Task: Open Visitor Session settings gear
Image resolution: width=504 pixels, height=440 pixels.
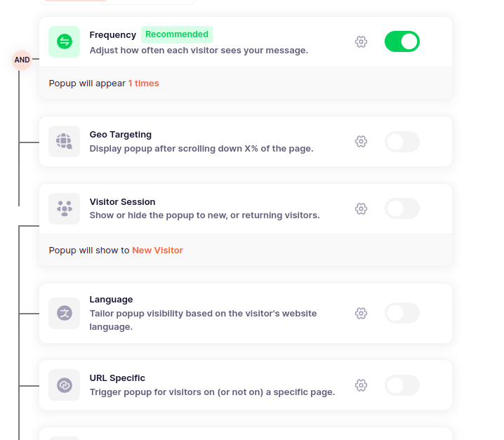Action: click(x=361, y=209)
